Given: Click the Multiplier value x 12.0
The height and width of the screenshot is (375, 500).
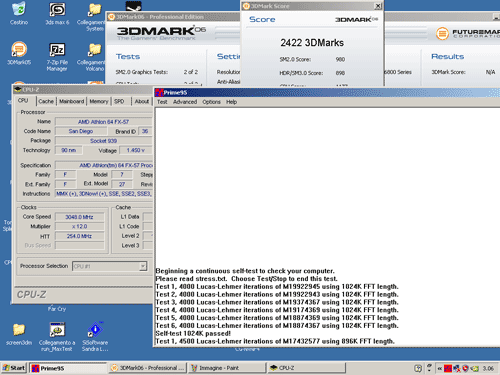Looking at the screenshot, I should point(79,226).
